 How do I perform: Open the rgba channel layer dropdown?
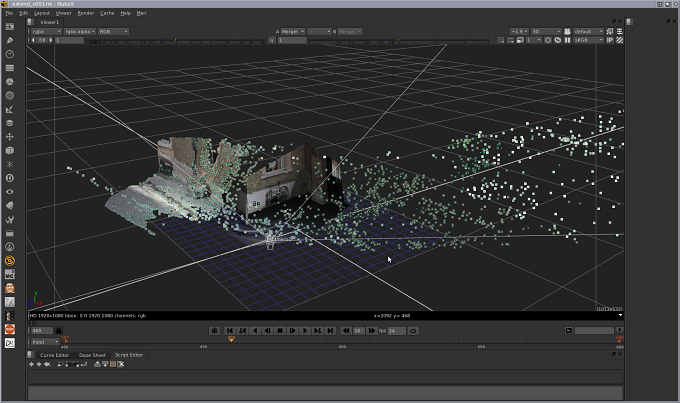46,31
